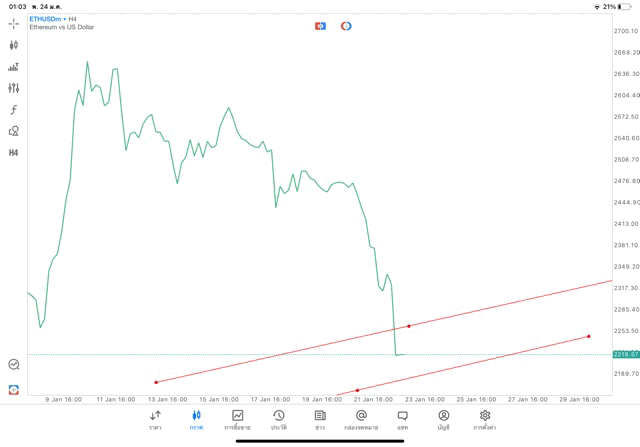Change chart type via candlestick icon
This screenshot has height=447, width=640.
(14, 45)
